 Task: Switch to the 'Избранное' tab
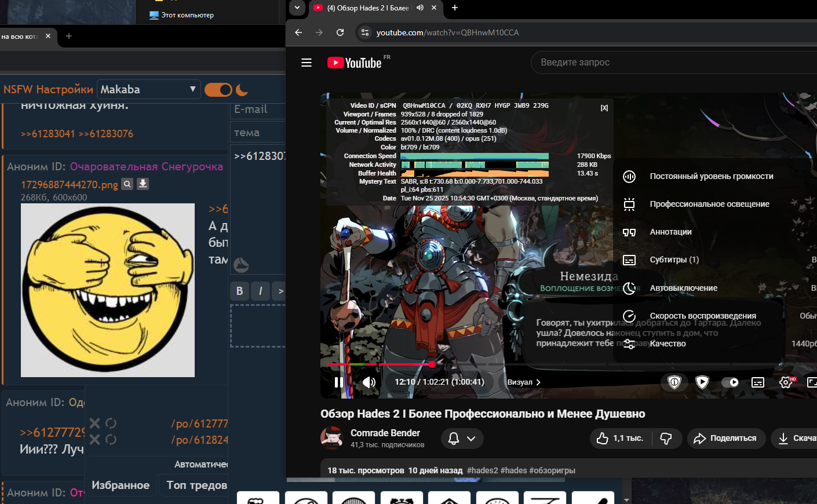tap(121, 485)
